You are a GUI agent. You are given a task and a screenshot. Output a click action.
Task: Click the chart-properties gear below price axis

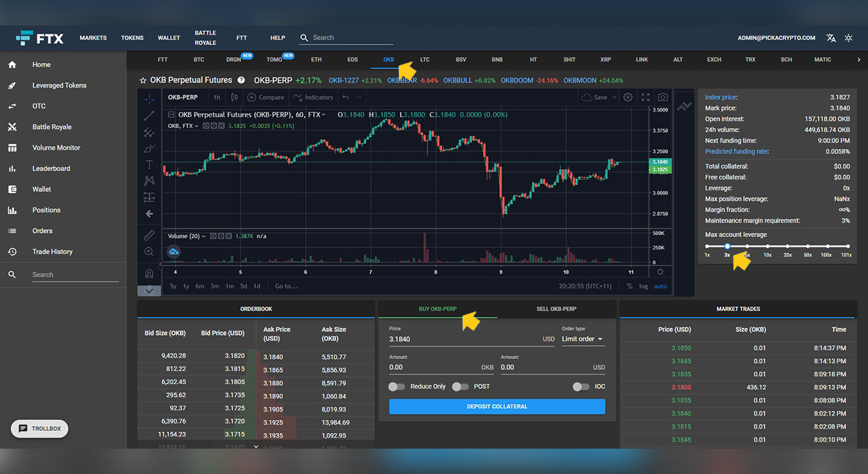coord(660,272)
